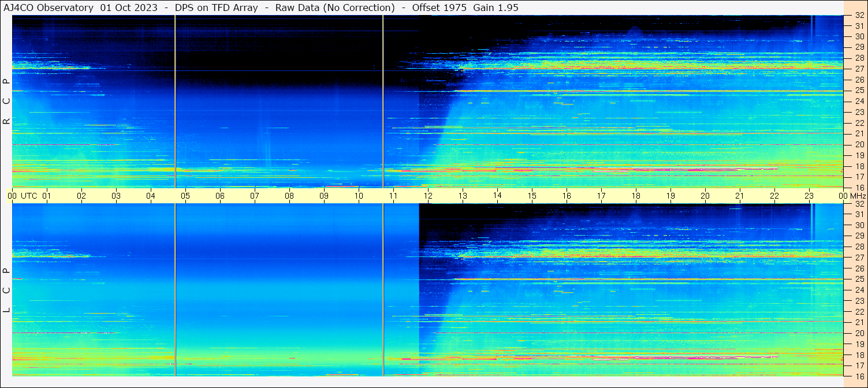This screenshot has height=388, width=868.
Task: Click the 27 MHz scale label in LCP panel
Action: point(859,258)
